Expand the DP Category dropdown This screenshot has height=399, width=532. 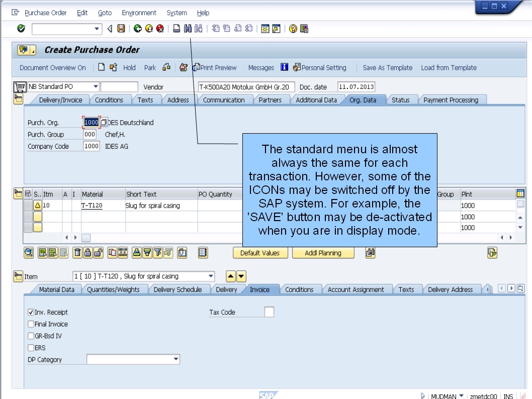[175, 359]
